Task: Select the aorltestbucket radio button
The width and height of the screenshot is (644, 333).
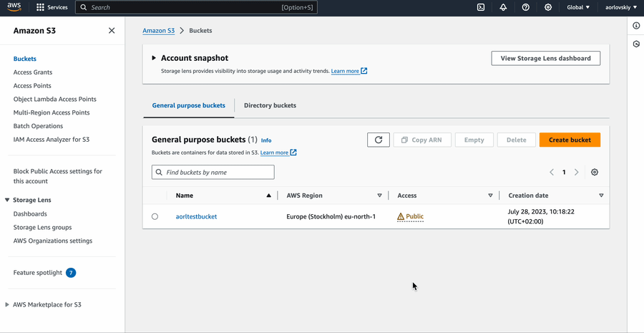Action: coord(155,216)
